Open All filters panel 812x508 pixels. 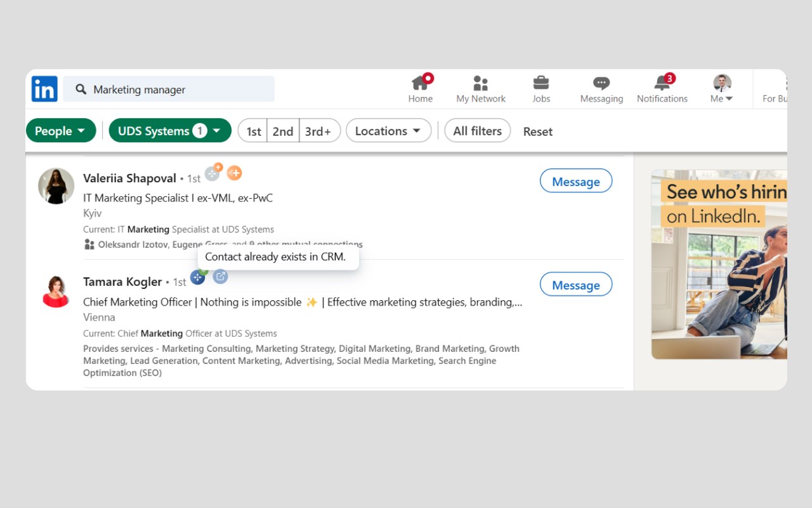(478, 131)
